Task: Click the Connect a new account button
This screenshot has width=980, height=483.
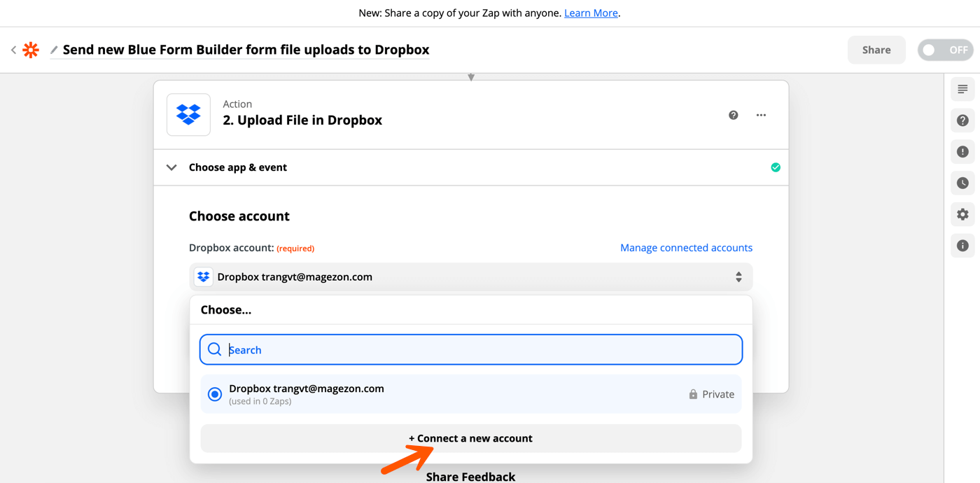Action: coord(470,437)
